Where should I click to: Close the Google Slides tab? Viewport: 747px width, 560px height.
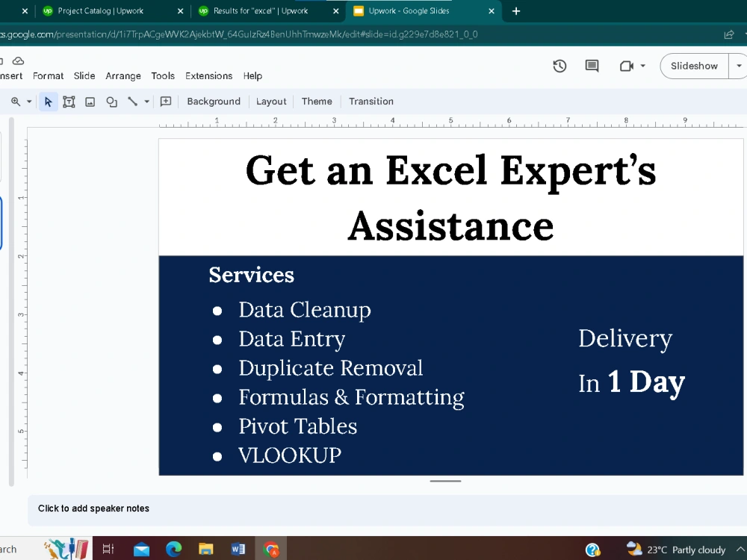point(492,11)
